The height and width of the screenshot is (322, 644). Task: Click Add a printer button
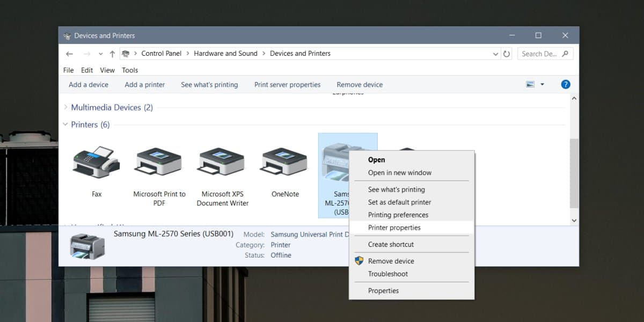[x=145, y=84]
